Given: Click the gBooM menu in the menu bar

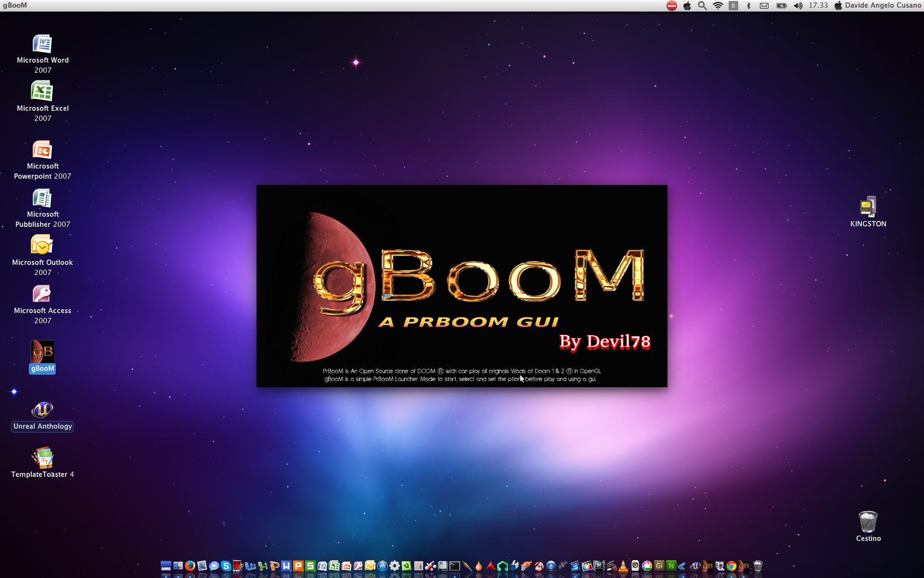Looking at the screenshot, I should 16,5.
